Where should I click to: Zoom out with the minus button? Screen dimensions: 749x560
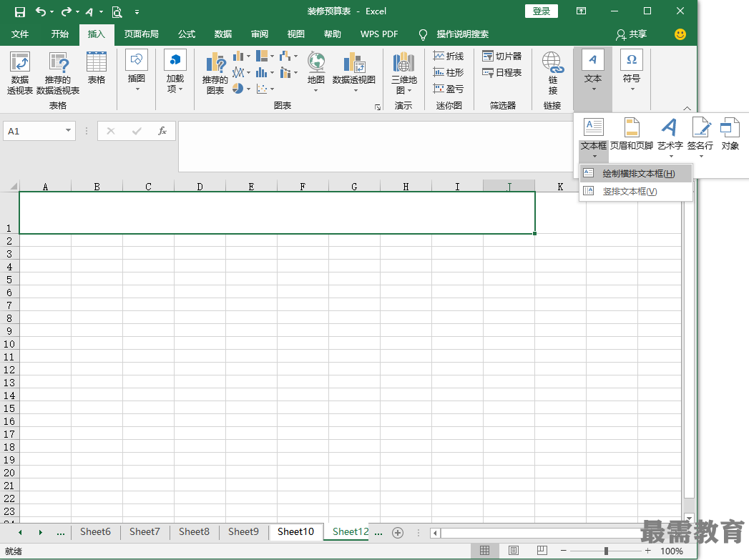pos(564,551)
